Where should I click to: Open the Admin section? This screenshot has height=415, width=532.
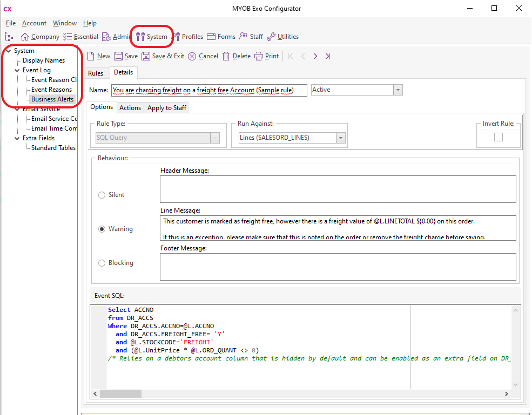[116, 37]
